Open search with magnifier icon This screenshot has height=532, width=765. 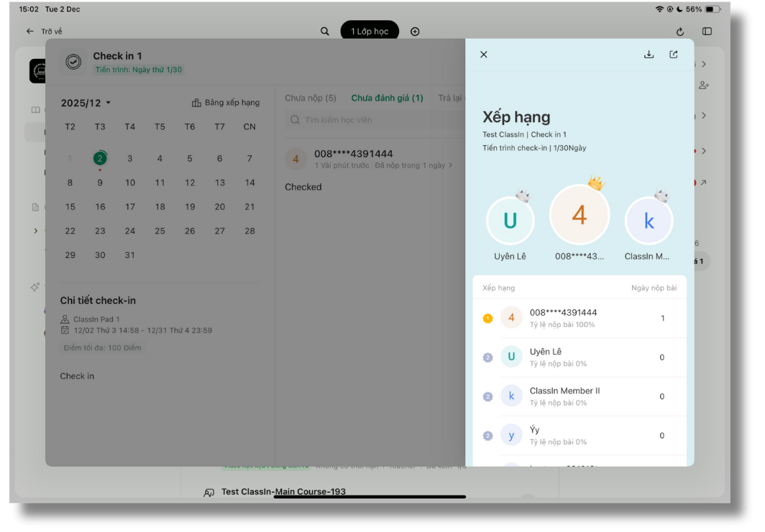coord(325,32)
